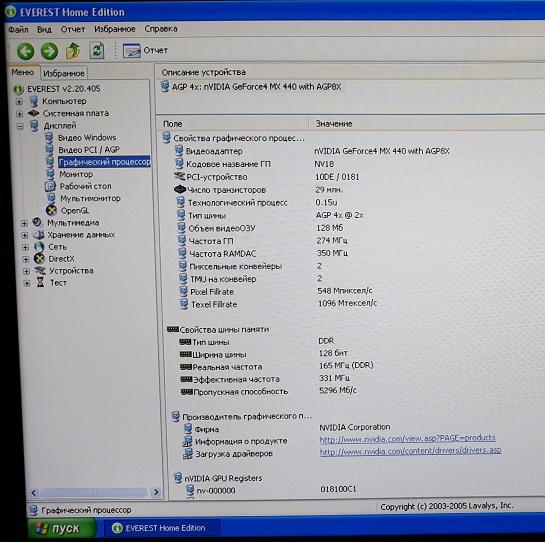Viewport: 545px width, 542px height.
Task: Click the Up folder toolbar icon
Action: click(73, 51)
